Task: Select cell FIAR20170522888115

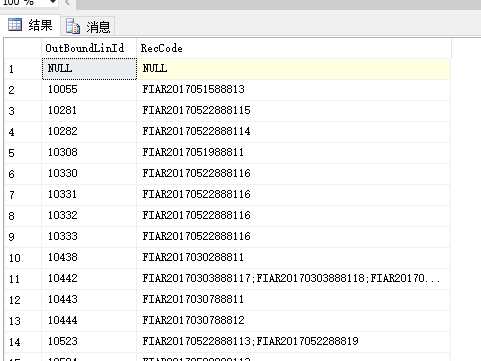Action: pos(293,111)
